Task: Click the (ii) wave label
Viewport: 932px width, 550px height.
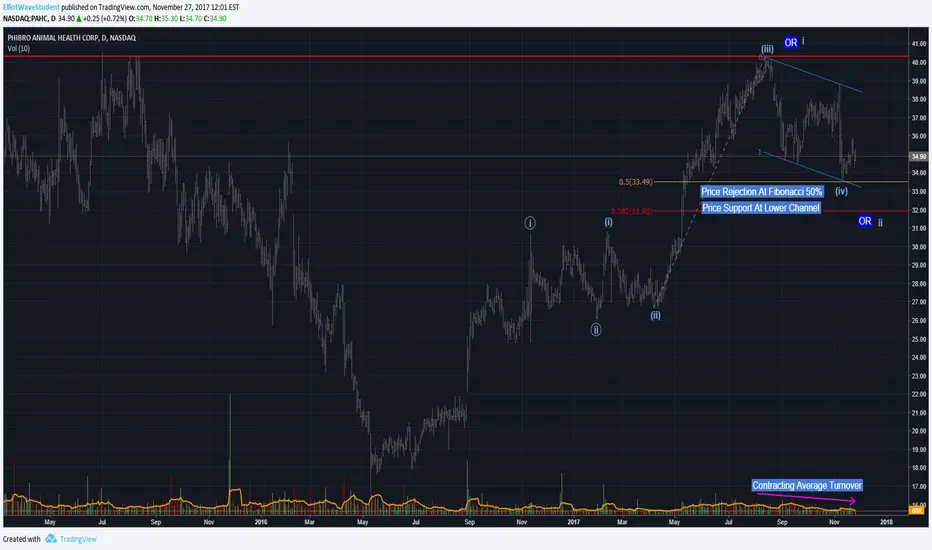Action: tap(655, 315)
